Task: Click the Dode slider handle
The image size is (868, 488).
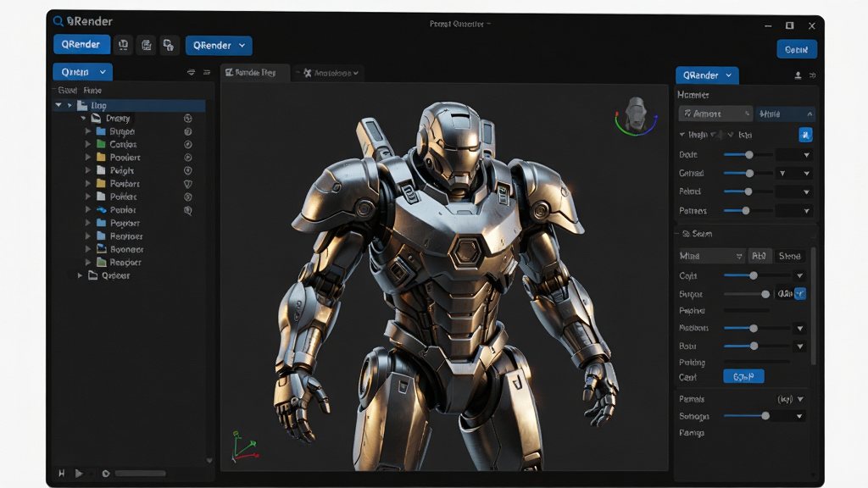Action: [x=749, y=155]
